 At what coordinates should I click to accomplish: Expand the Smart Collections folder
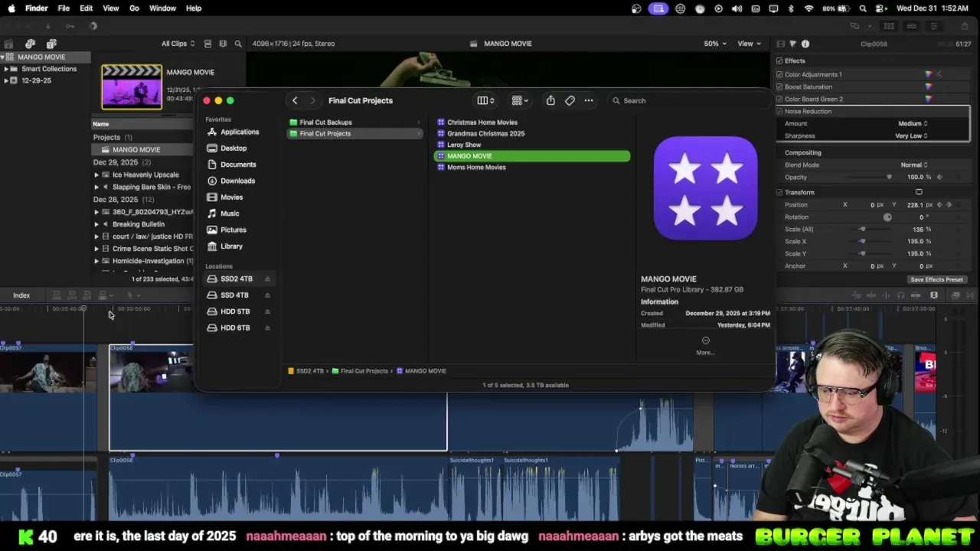click(6, 69)
